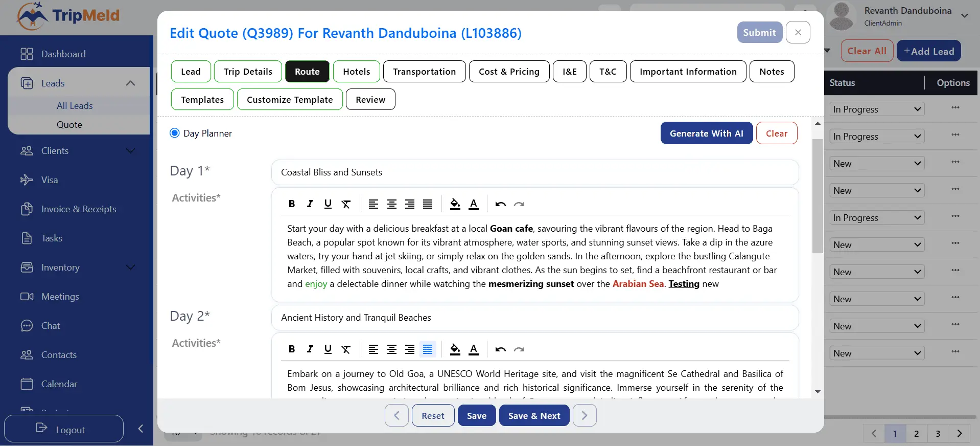Collapse the Leads sidebar section
Screen dimensions: 980x446
click(130, 83)
